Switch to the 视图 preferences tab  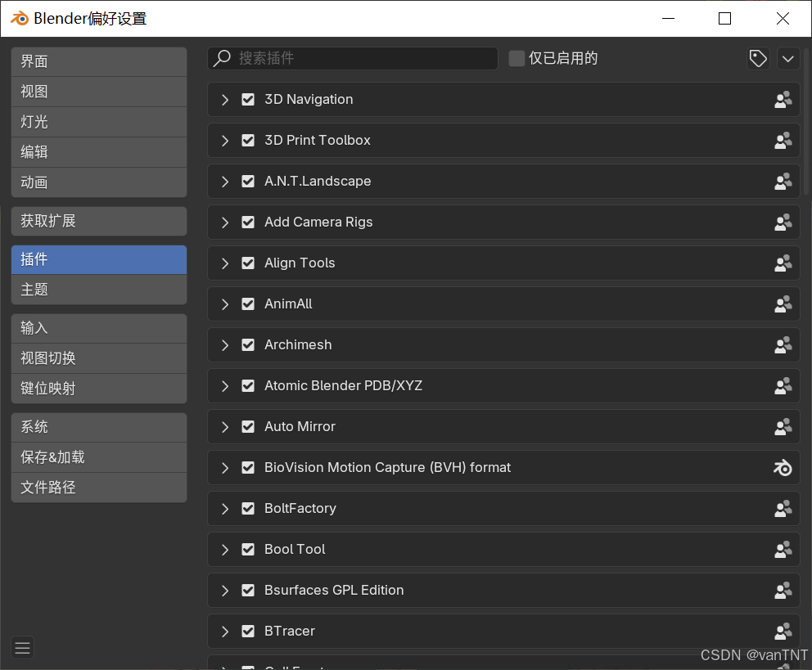[x=99, y=92]
